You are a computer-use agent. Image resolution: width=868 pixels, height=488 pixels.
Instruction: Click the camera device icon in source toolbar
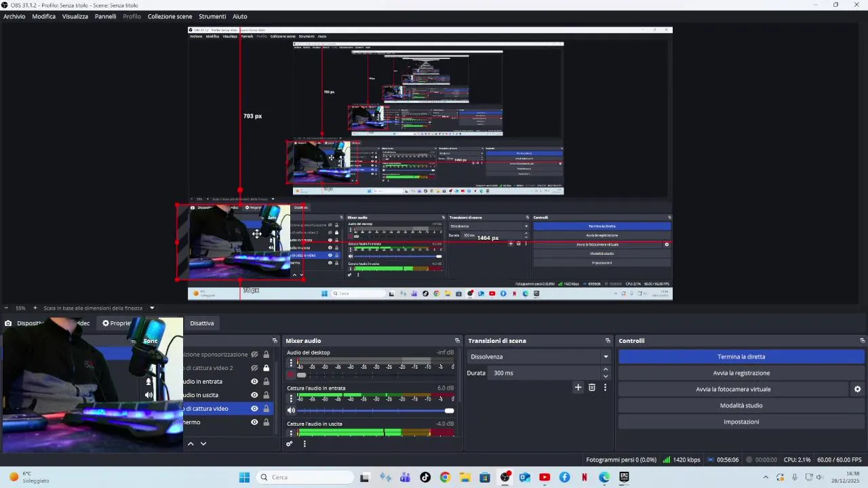8,323
